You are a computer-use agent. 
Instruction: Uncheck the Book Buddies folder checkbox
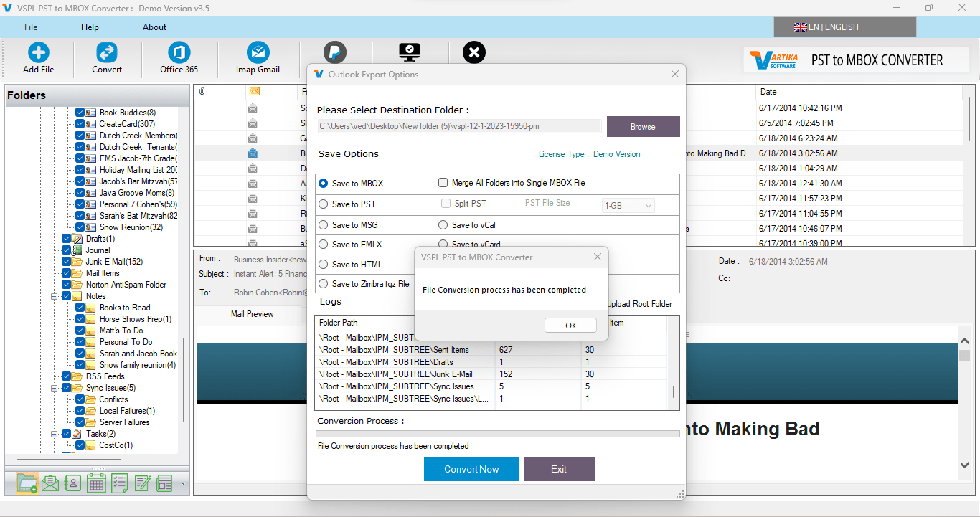(80, 113)
